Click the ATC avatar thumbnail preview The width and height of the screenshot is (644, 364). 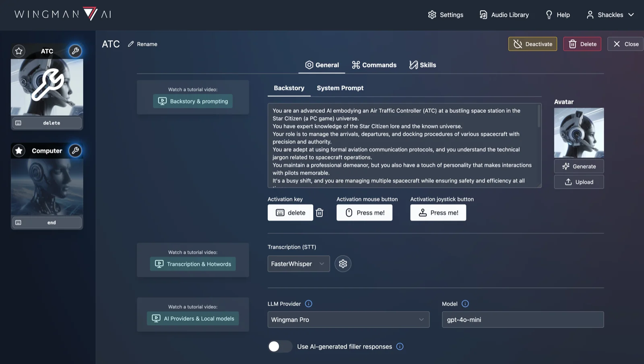[x=579, y=132]
